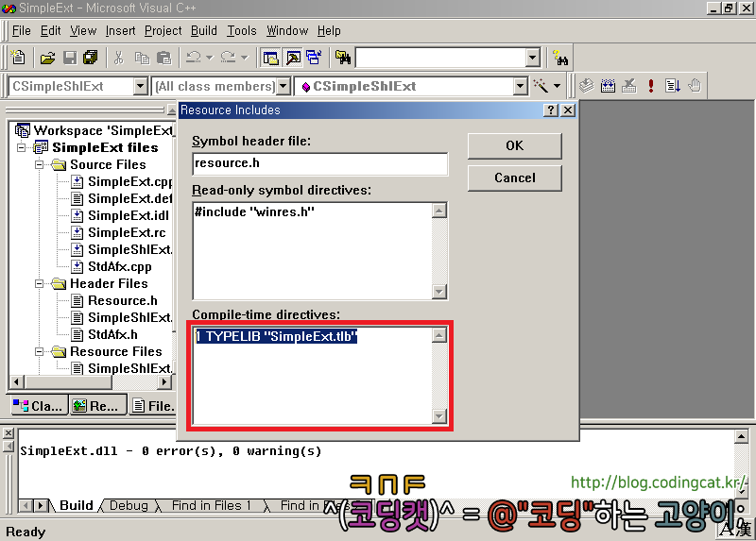This screenshot has width=756, height=541.
Task: Open the Tools menu
Action: pyautogui.click(x=242, y=31)
